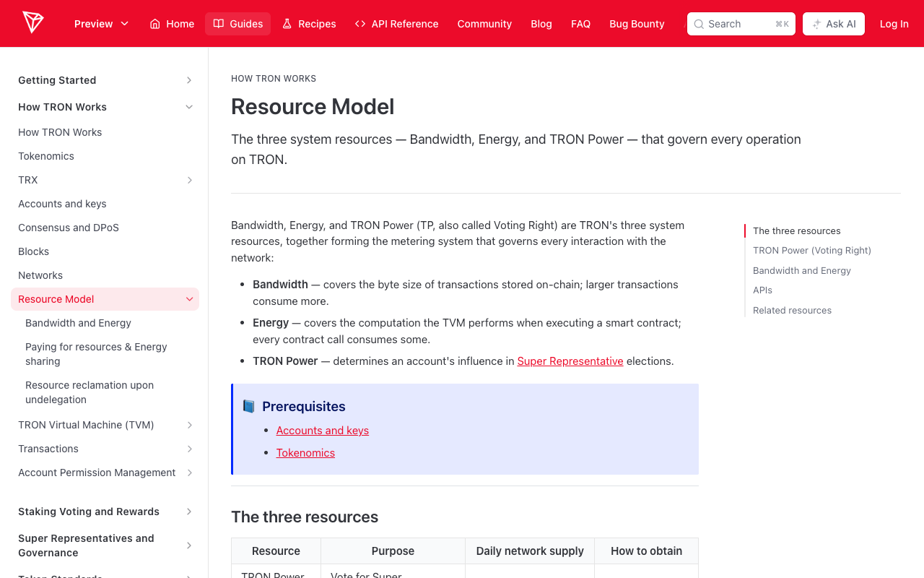Expand the TRX sidebar item
This screenshot has height=578, width=924.
[190, 180]
